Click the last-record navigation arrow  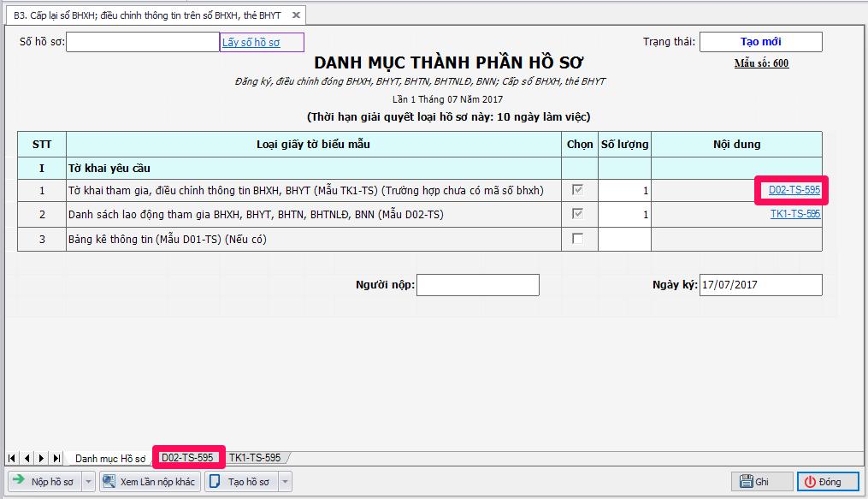pos(55,458)
